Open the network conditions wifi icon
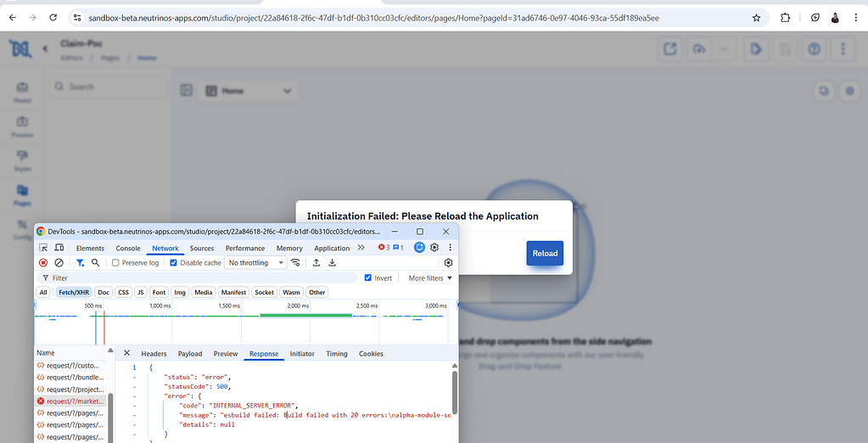Viewport: 868px width, 443px height. click(x=295, y=262)
